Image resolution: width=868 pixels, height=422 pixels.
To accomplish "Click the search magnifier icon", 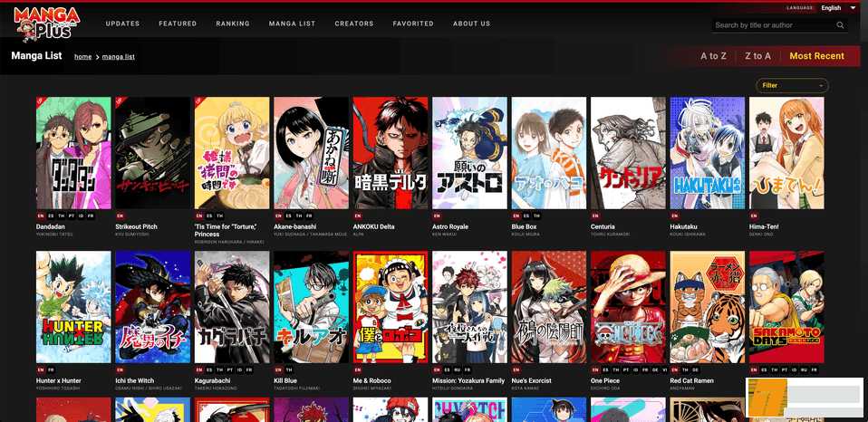I will [x=840, y=25].
